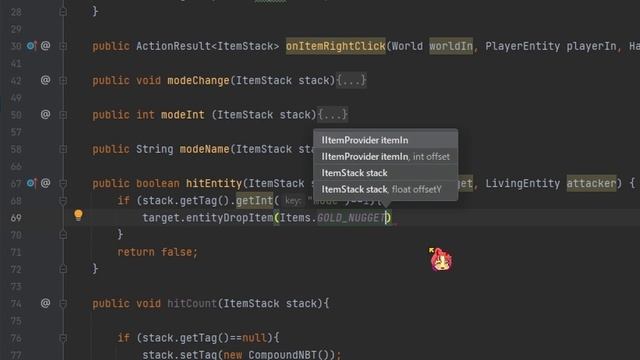Collapse the hitEntity method fold marker
This screenshot has width=640, height=360.
pos(63,183)
